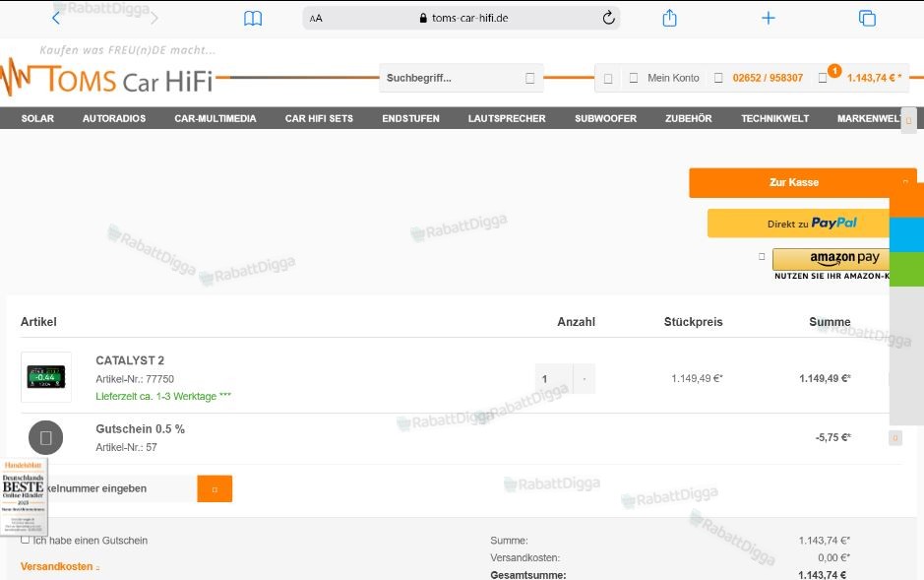Pay via Direkt zu PayPal button

tap(798, 224)
